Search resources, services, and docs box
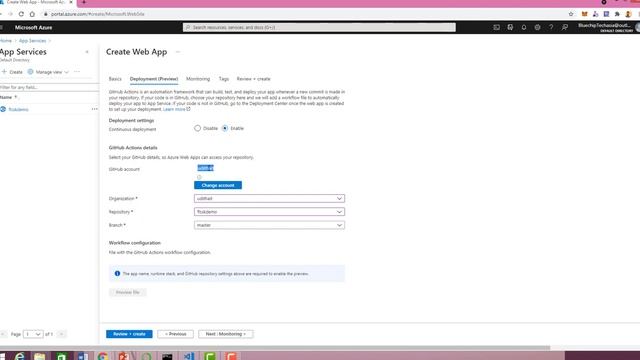640x360 pixels. [x=319, y=27]
